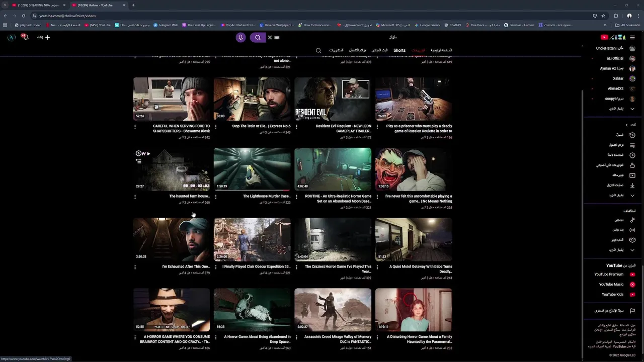Open YouTube Music from the sidebar
The image size is (644, 362).
tap(616, 285)
